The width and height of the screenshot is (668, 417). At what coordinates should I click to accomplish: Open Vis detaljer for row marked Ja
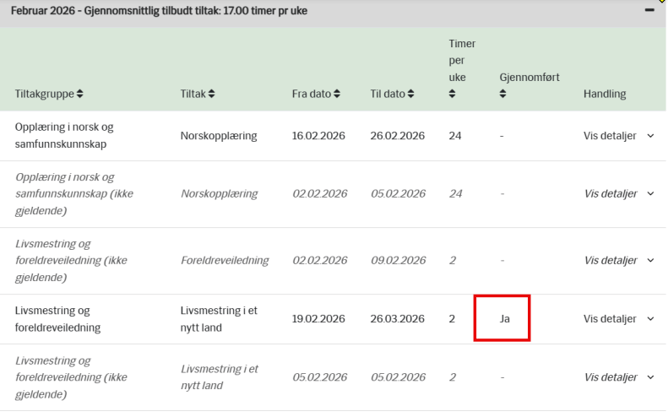pyautogui.click(x=610, y=319)
